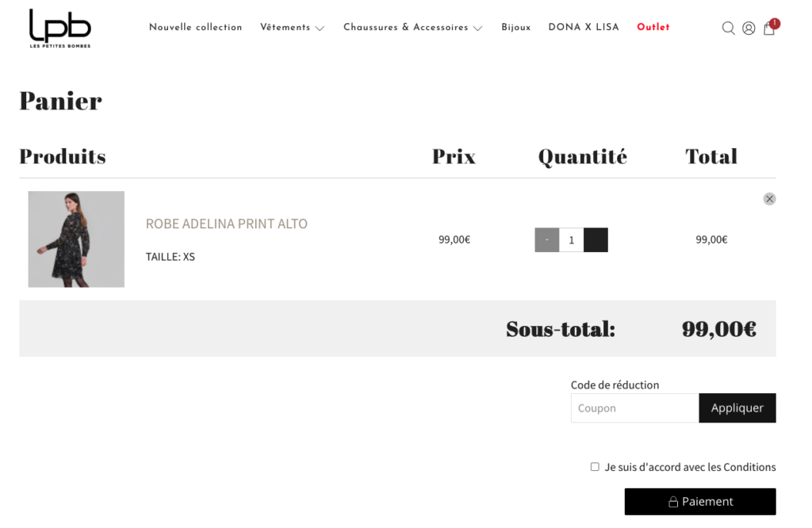Remove Robe Adelina from cart
The height and width of the screenshot is (528, 812).
(769, 199)
